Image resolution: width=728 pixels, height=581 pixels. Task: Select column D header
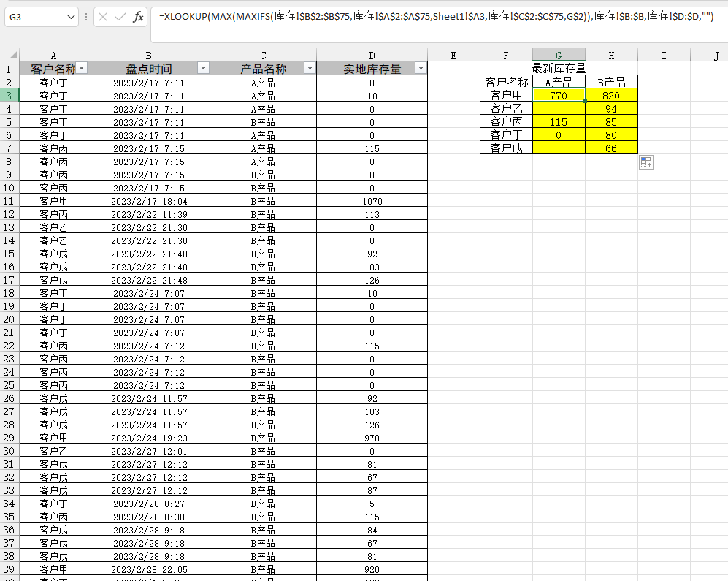[372, 56]
